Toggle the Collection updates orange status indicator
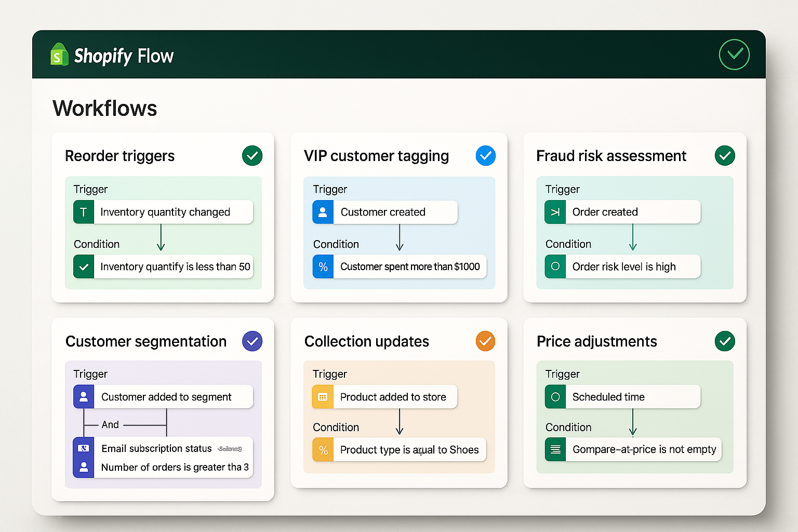The width and height of the screenshot is (798, 532). click(485, 341)
